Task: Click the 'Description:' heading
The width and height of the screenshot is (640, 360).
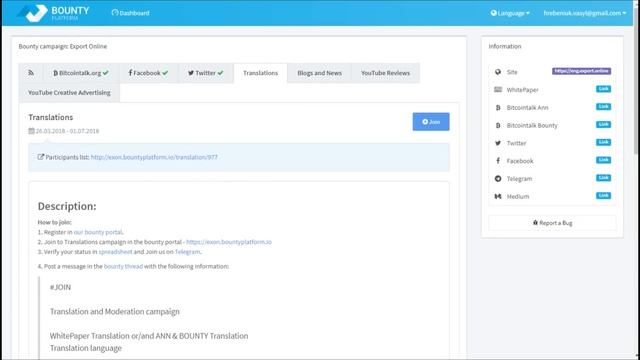Action: point(67,207)
